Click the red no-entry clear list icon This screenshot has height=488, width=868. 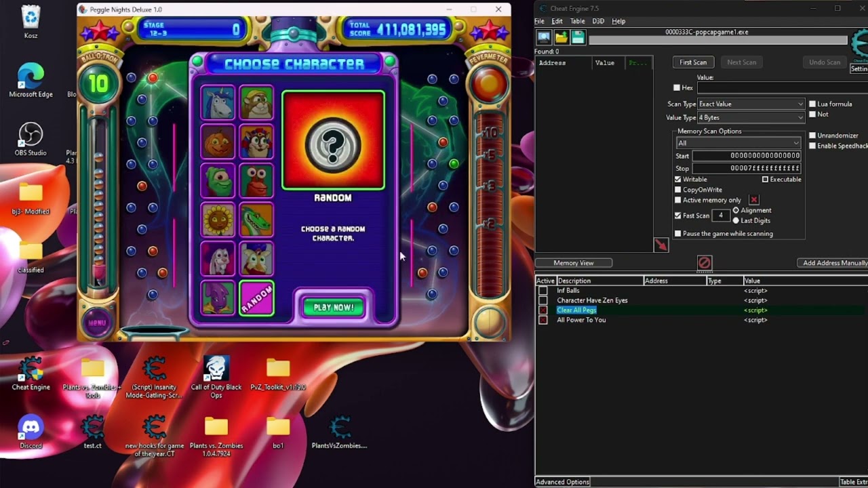tap(704, 262)
